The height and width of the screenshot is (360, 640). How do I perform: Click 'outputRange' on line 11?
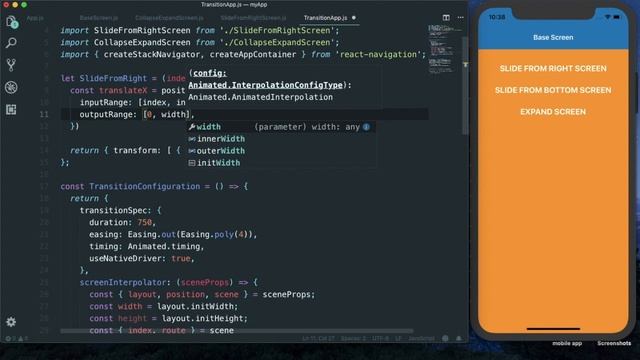click(105, 114)
